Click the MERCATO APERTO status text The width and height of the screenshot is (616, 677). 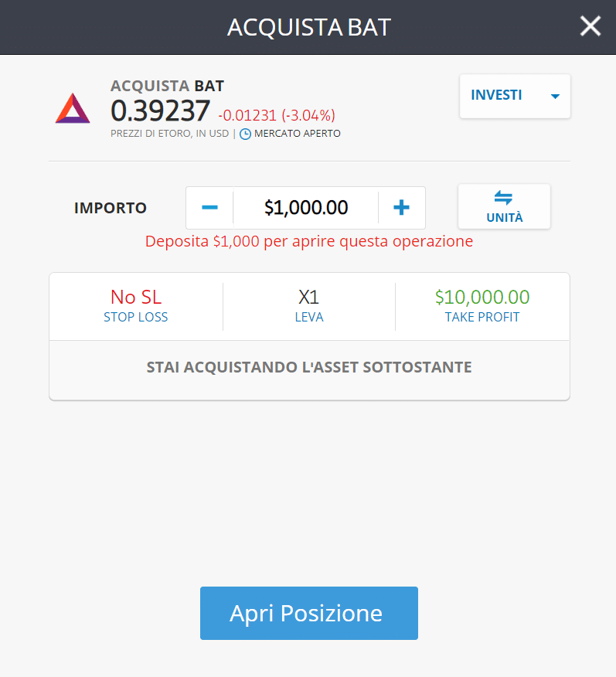click(x=298, y=134)
